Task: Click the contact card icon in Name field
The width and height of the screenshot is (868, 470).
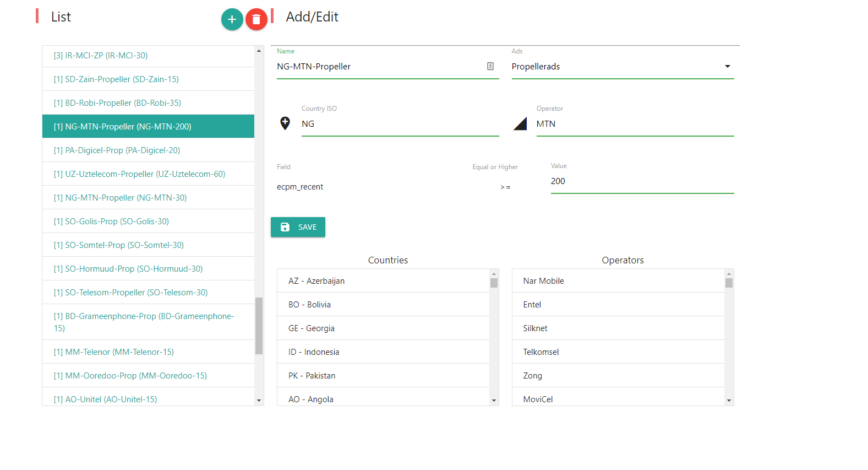Action: pos(490,66)
